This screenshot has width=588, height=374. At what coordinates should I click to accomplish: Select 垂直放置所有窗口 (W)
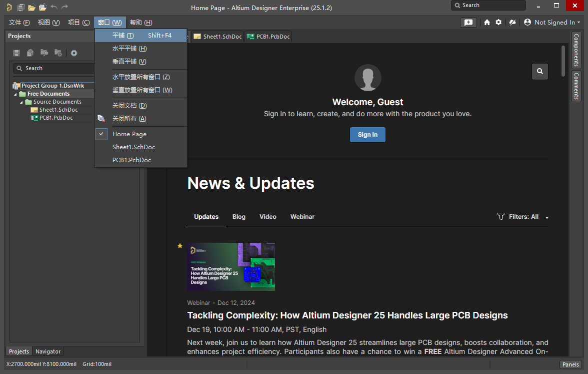point(140,90)
